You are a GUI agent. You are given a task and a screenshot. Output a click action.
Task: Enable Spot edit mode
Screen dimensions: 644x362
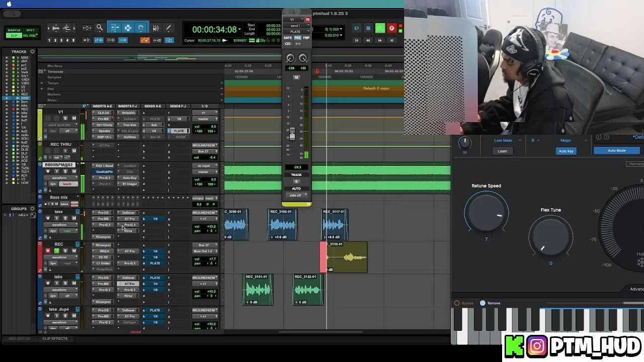pyautogui.click(x=30, y=30)
